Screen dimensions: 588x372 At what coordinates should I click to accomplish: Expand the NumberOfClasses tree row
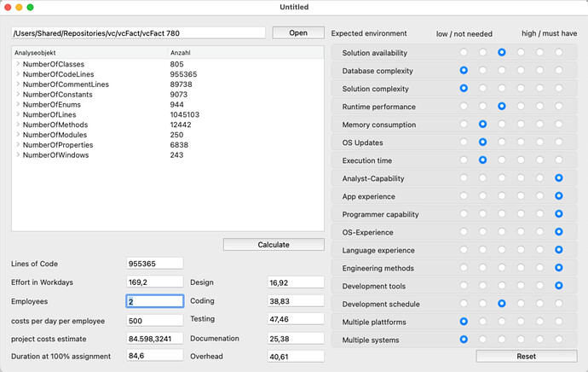(x=18, y=64)
